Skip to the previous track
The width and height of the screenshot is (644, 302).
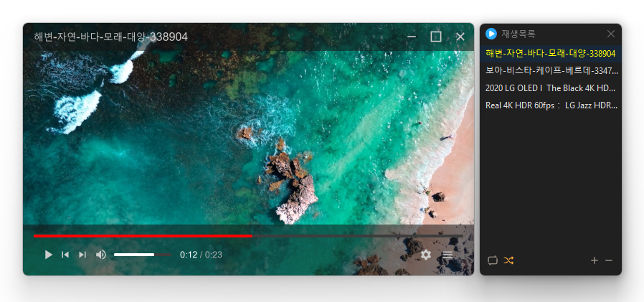(x=65, y=255)
